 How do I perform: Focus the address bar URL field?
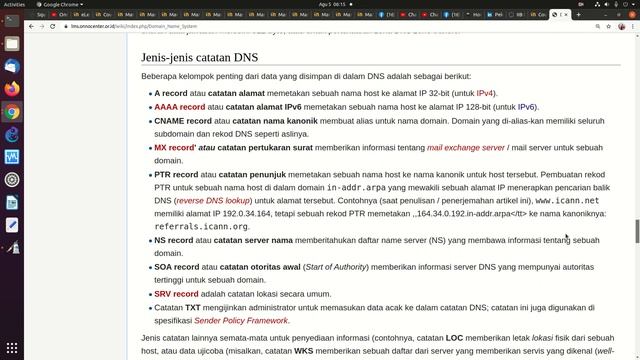(x=327, y=26)
